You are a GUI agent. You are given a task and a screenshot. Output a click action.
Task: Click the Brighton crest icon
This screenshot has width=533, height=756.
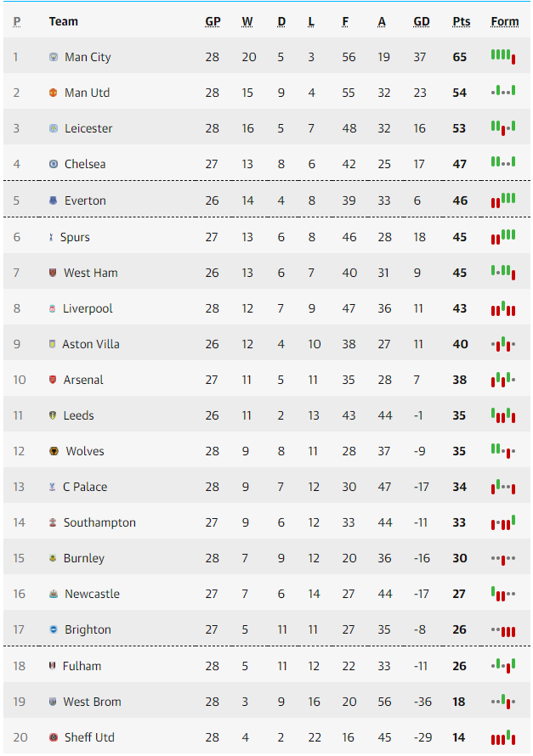54,629
